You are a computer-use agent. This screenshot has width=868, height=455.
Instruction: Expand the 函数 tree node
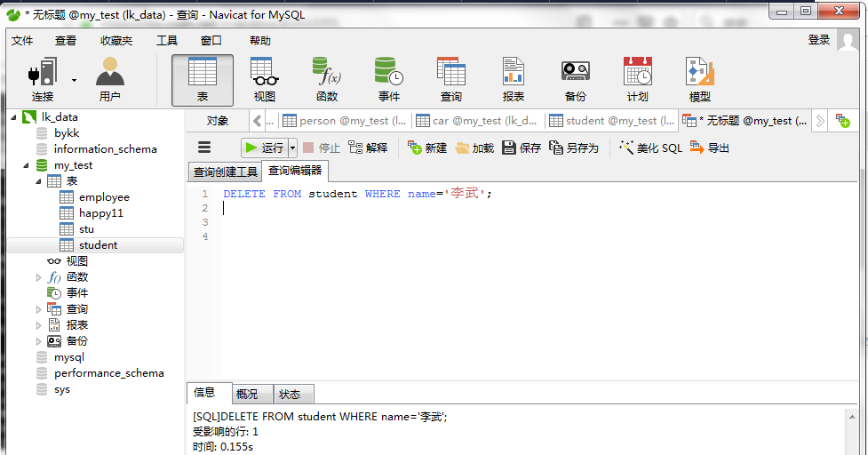click(x=38, y=277)
